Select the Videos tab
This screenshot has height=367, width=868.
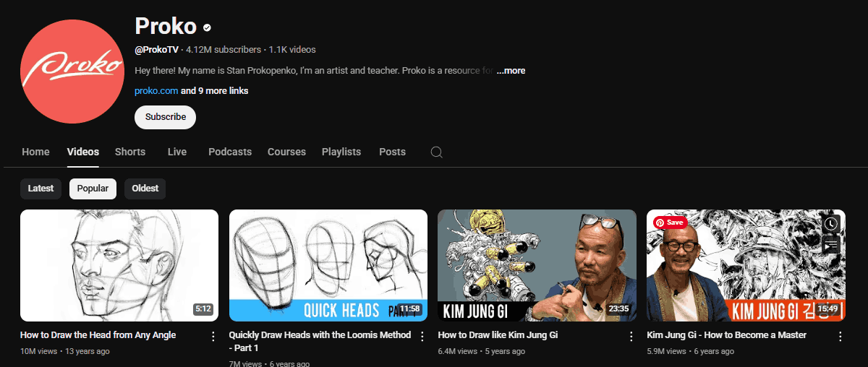click(x=83, y=152)
